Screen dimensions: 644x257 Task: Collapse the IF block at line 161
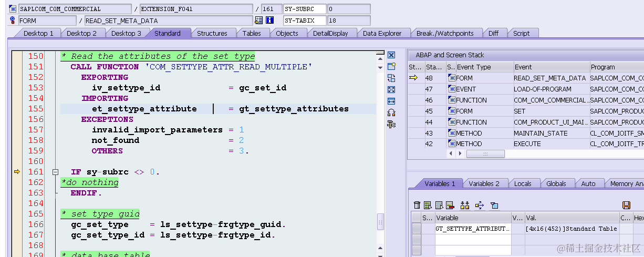pyautogui.click(x=55, y=172)
